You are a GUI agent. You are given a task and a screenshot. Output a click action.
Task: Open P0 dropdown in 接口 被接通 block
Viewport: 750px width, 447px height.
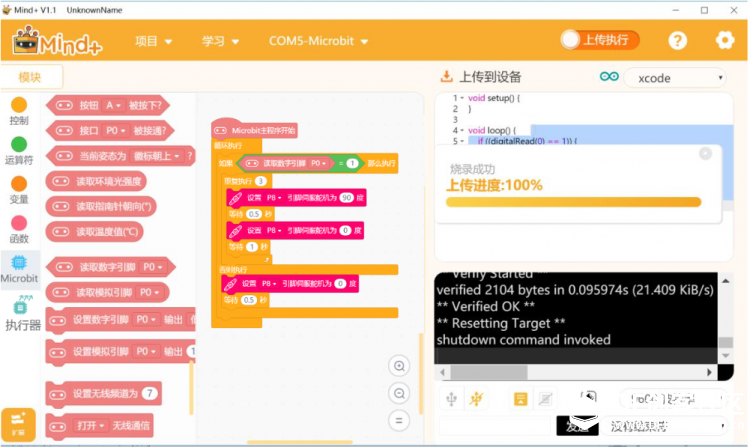pyautogui.click(x=115, y=131)
